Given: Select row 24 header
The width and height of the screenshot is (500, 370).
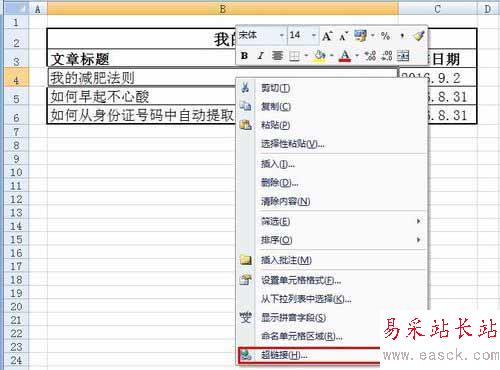Looking at the screenshot, I should pyautogui.click(x=16, y=360).
